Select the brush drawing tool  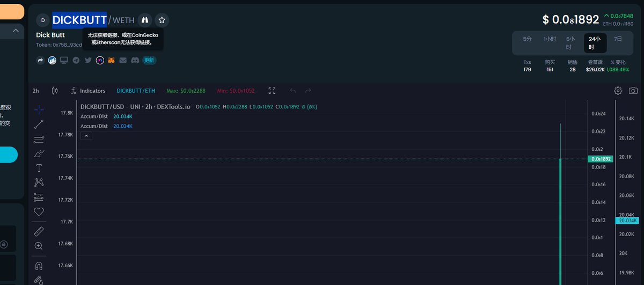[39, 154]
